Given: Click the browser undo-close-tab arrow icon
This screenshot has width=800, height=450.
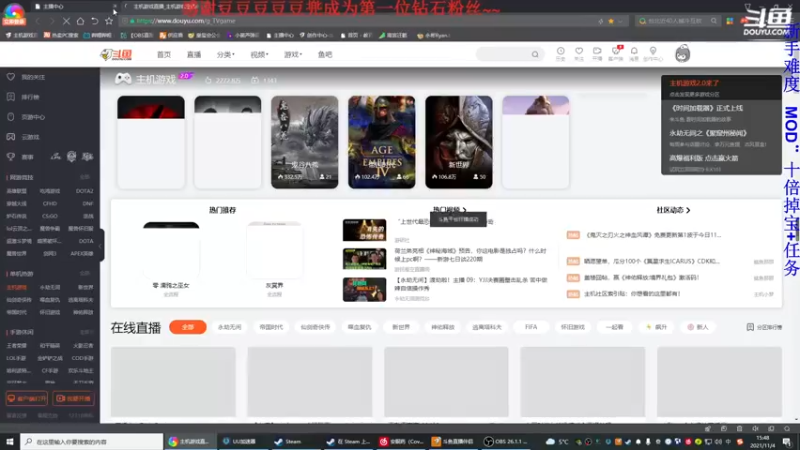Looking at the screenshot, I should (94, 21).
